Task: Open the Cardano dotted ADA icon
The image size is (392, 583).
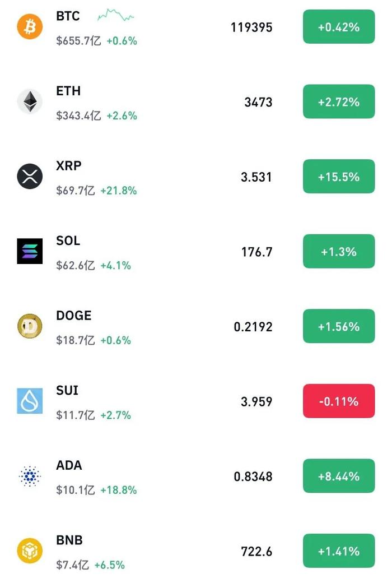Action: (30, 476)
